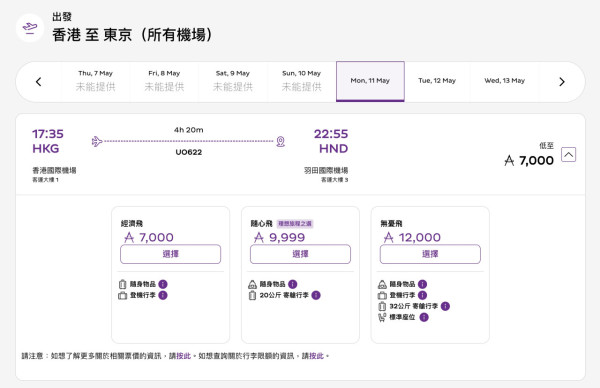Click the 羽田國際機場 airport name
This screenshot has height=388, width=600.
[x=326, y=170]
